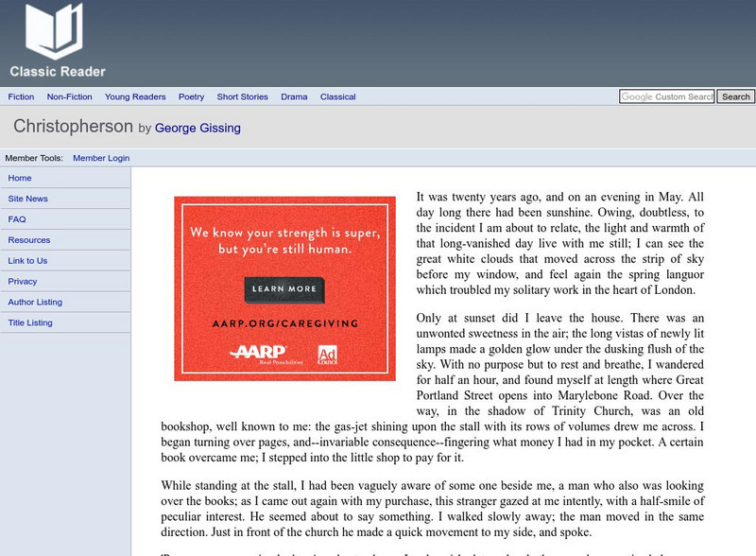Go to Home in sidebar
Image resolution: width=756 pixels, height=556 pixels.
coord(20,178)
